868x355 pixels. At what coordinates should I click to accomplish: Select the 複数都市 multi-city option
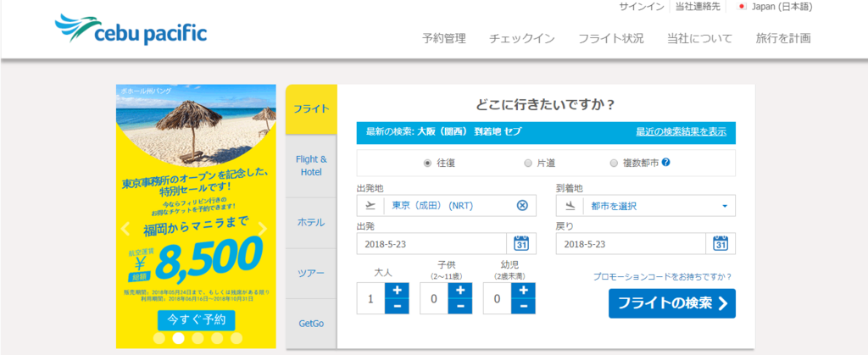[x=614, y=164]
